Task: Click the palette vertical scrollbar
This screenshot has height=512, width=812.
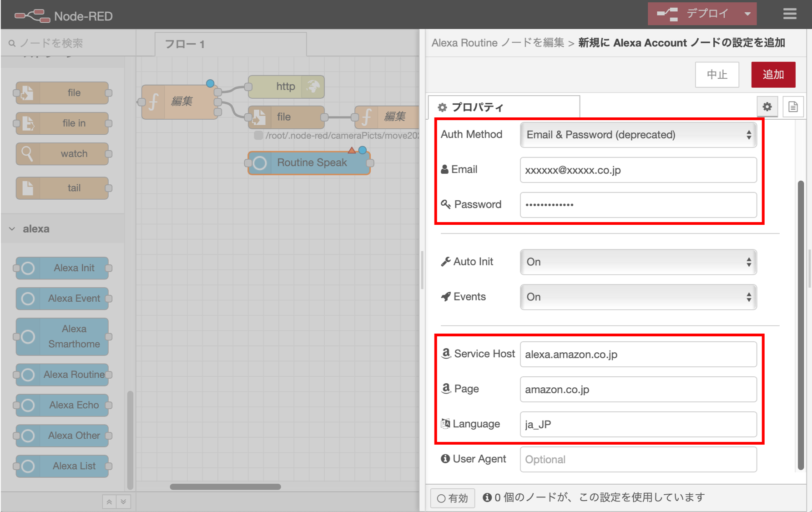Action: pos(130,439)
